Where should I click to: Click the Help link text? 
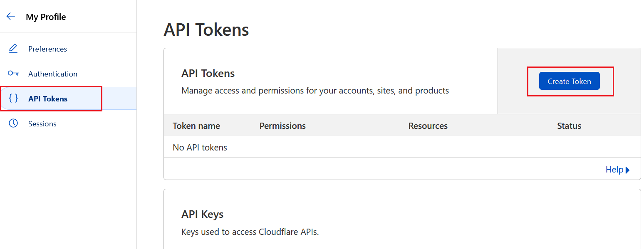point(614,170)
